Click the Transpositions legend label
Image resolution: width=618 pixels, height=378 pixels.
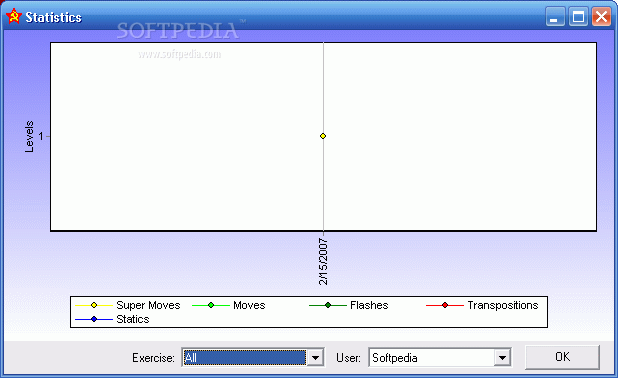pyautogui.click(x=503, y=305)
